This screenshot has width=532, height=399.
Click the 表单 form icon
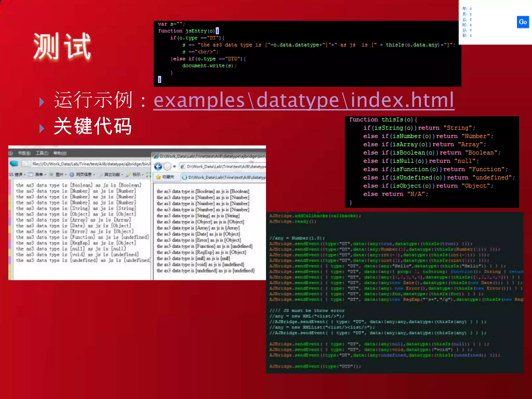coord(31,174)
